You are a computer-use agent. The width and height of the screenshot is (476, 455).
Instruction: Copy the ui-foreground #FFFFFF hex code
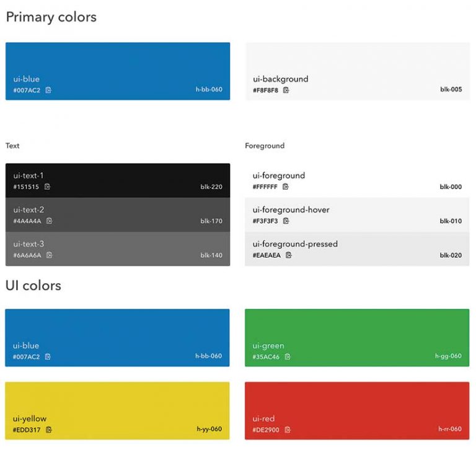286,187
